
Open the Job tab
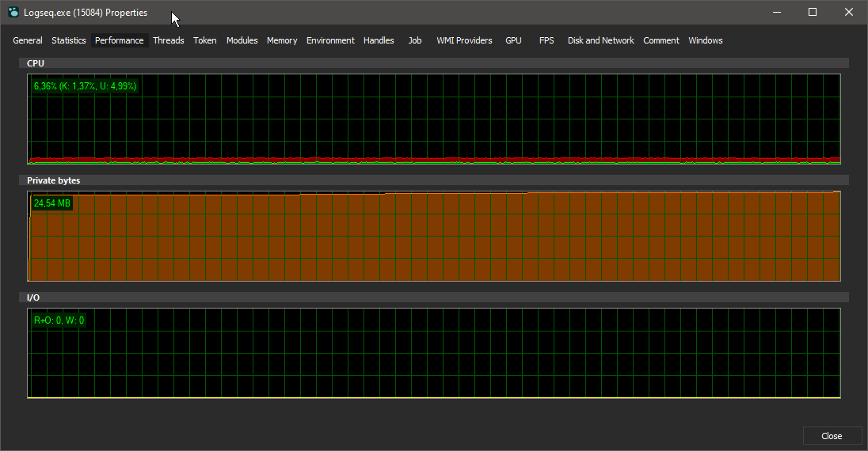coord(415,40)
